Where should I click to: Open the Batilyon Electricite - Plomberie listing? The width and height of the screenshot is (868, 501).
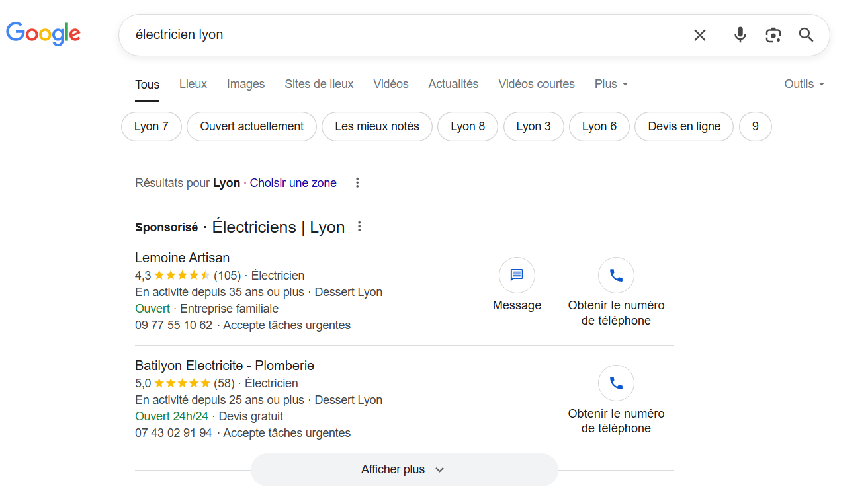[225, 366]
